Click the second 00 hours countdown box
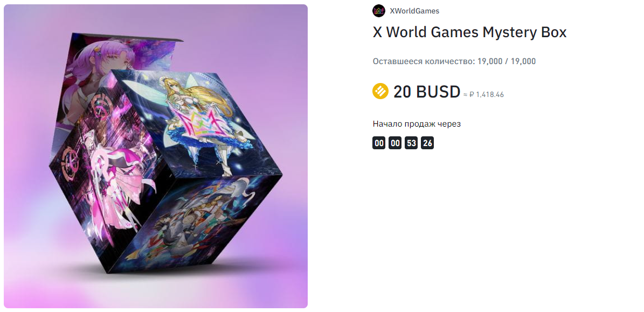This screenshot has width=644, height=312. [395, 143]
